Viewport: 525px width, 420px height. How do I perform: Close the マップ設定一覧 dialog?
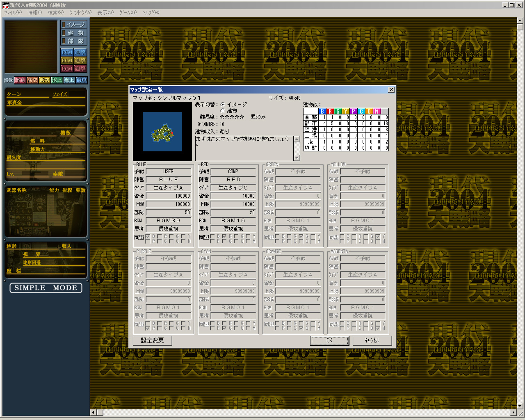[391, 90]
